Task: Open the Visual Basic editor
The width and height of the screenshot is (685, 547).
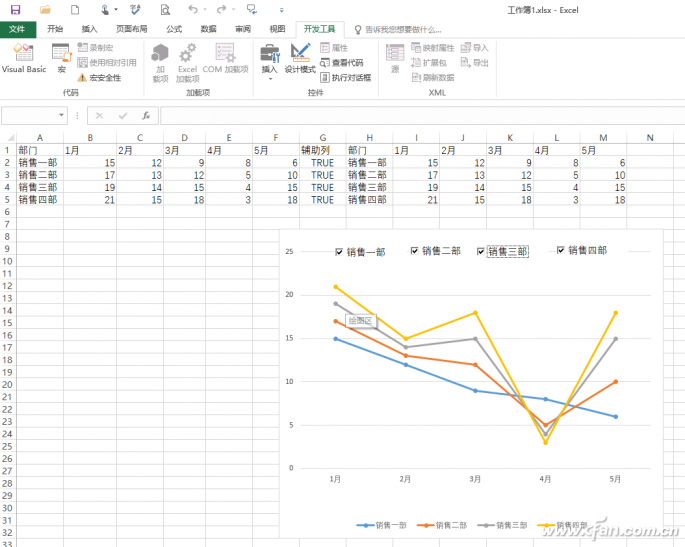Action: pyautogui.click(x=24, y=58)
